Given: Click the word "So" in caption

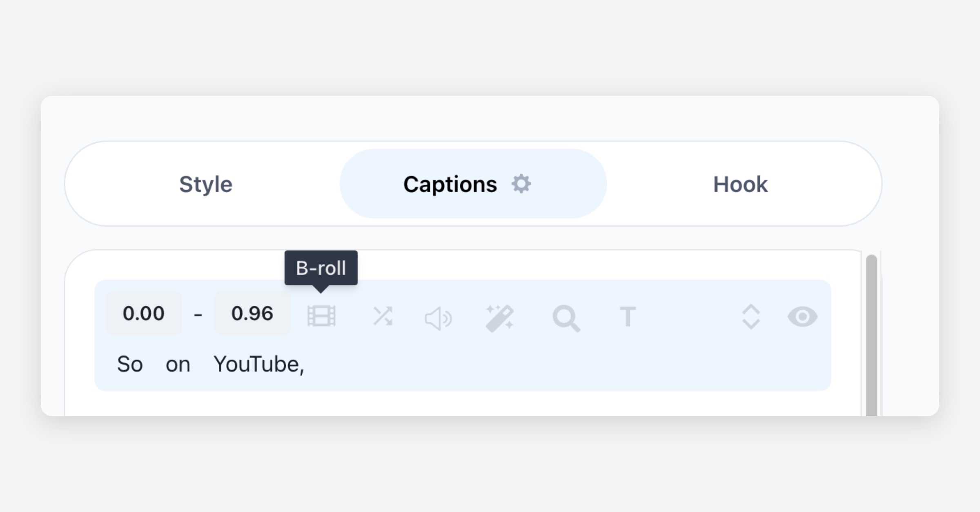Looking at the screenshot, I should [130, 364].
